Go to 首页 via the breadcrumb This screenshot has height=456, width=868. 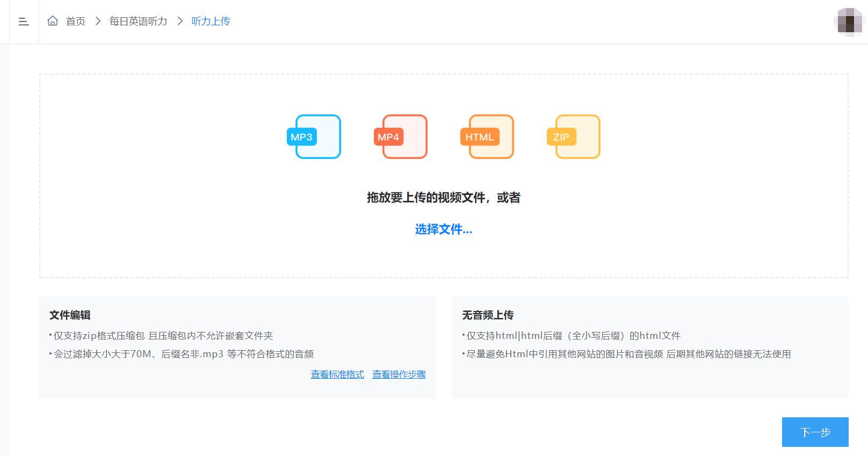tap(76, 21)
